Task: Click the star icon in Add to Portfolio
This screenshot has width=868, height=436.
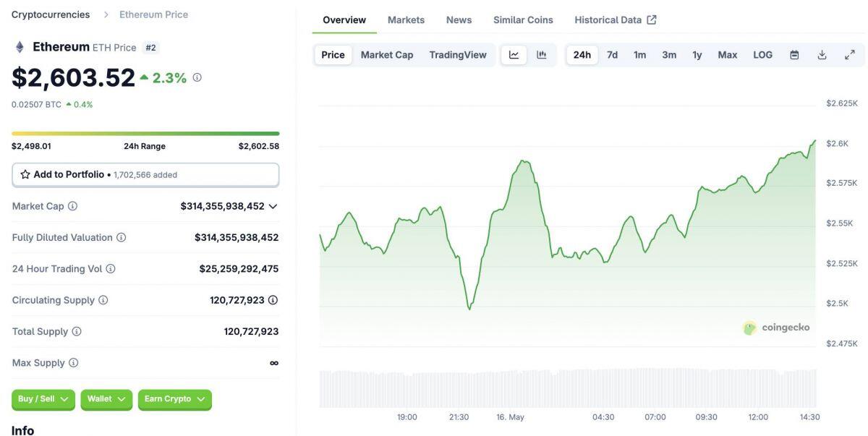Action: [24, 174]
